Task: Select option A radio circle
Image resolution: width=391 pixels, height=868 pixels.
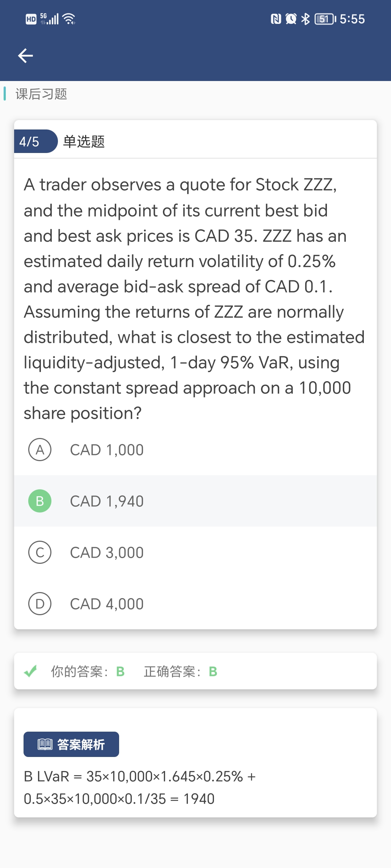Action: coord(40,450)
